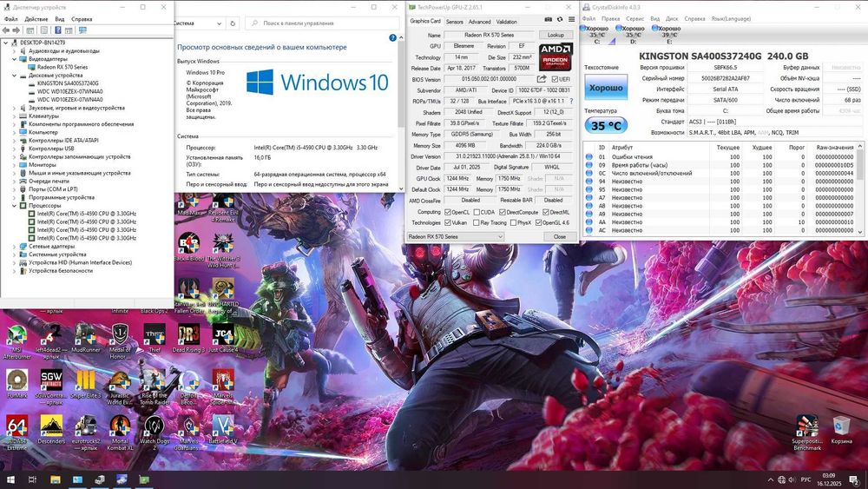Collapse the Процессоры tree node

click(15, 206)
